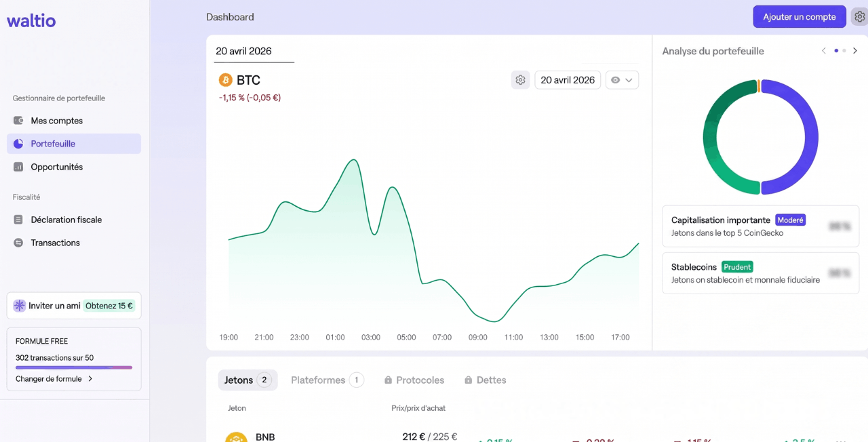Screen dimensions: 868x442
Task: Go to previous portfolio analysis slide
Action: point(824,51)
